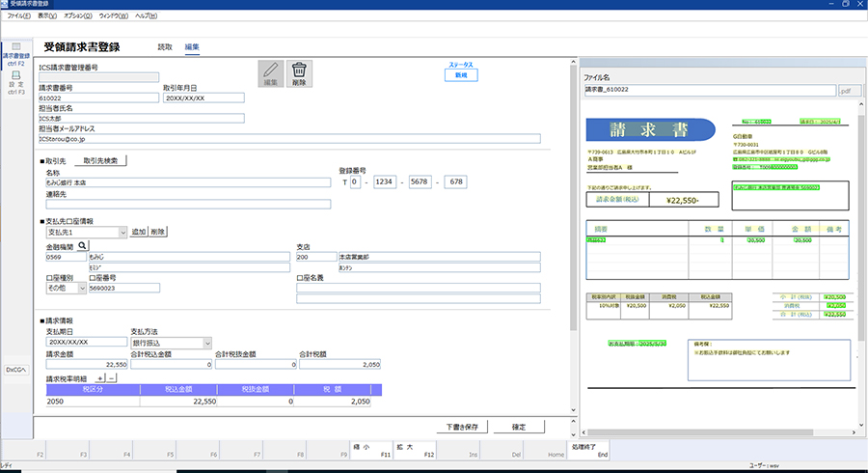
Task: Click 支払期日 date field
Action: tap(87, 342)
